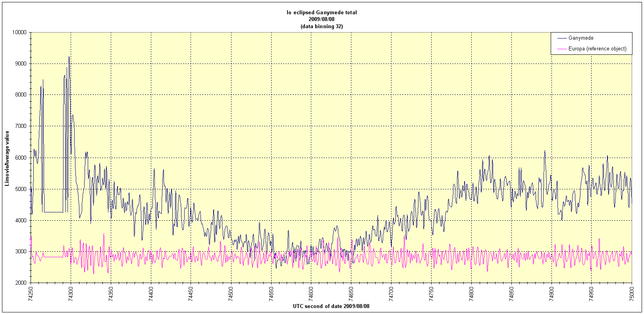This screenshot has height=314, width=644.
Task: Click the blue Ganymede legend line sample
Action: click(x=561, y=38)
